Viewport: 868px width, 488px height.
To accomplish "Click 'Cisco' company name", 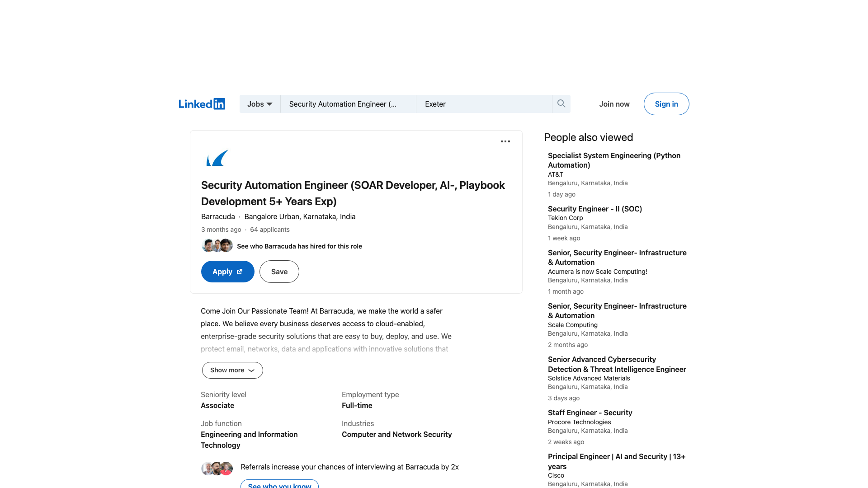I will pyautogui.click(x=556, y=475).
